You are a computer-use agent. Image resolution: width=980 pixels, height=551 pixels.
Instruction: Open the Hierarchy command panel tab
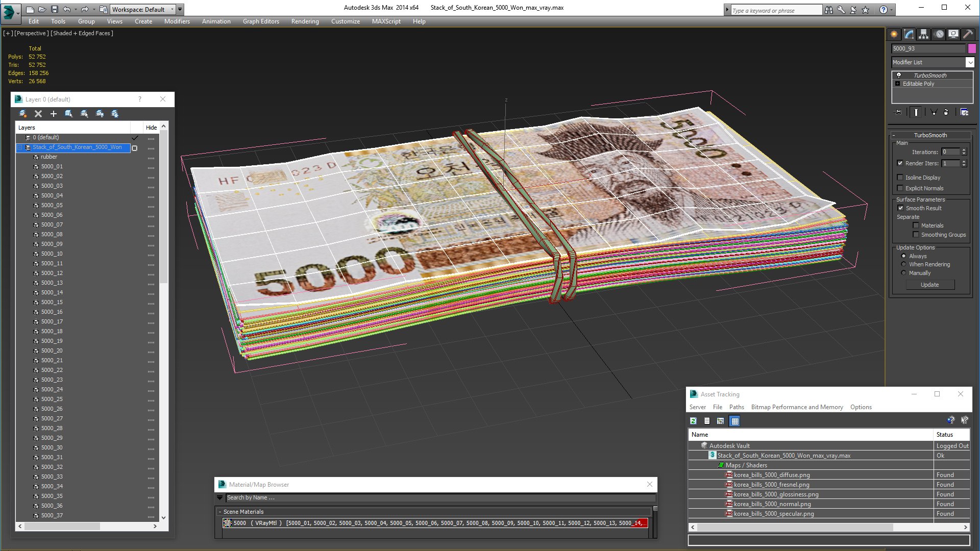coord(924,34)
